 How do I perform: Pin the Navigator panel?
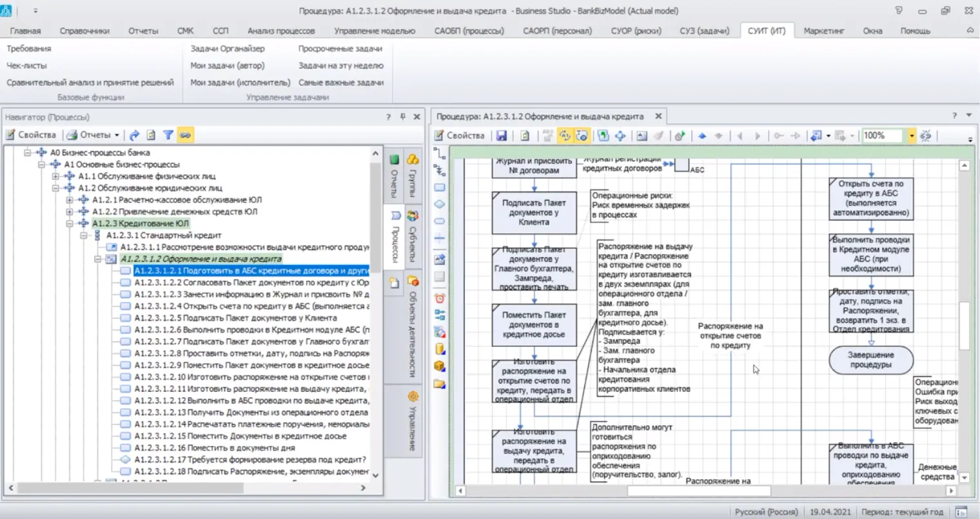[402, 117]
